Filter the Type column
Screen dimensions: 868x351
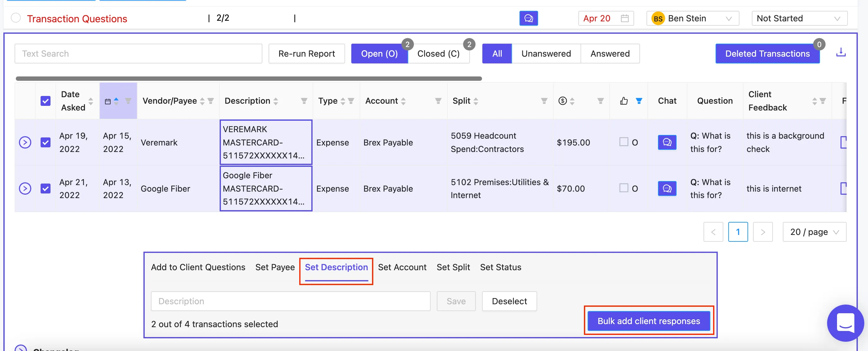(351, 101)
